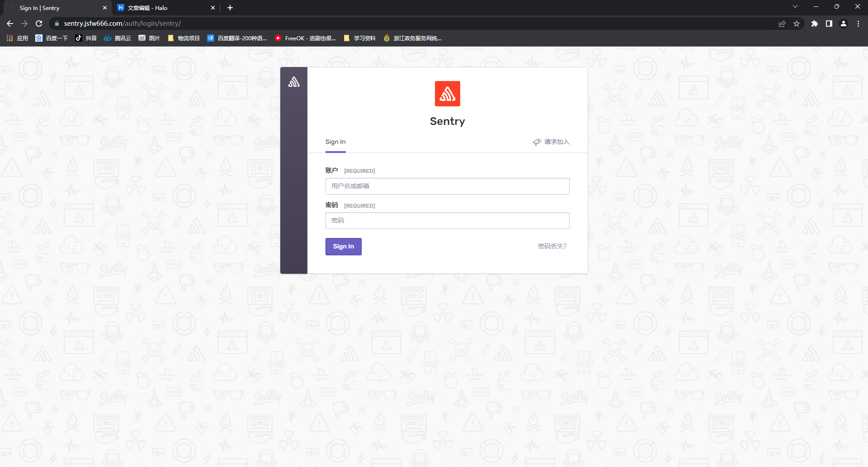The image size is (868, 467).
Task: Submit with the purple Sign In button
Action: pos(344,247)
